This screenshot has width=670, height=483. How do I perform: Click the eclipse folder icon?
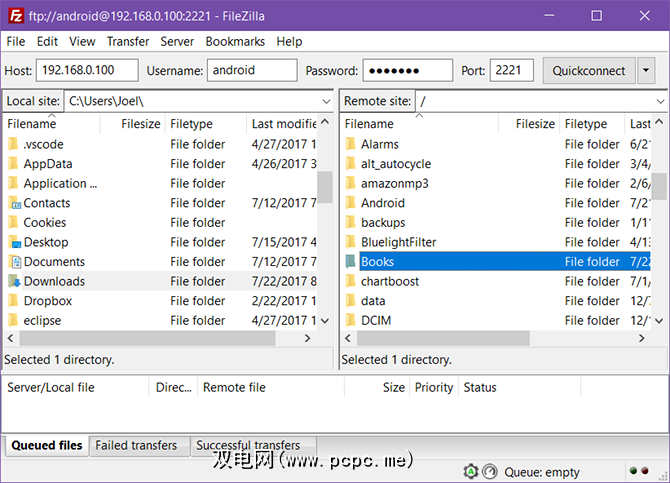(x=14, y=321)
